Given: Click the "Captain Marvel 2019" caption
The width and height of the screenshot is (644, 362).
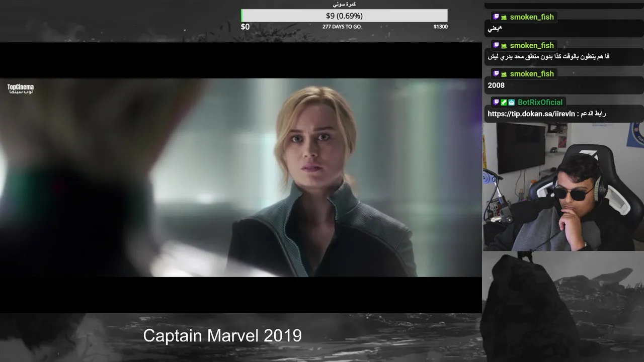Looking at the screenshot, I should (222, 335).
